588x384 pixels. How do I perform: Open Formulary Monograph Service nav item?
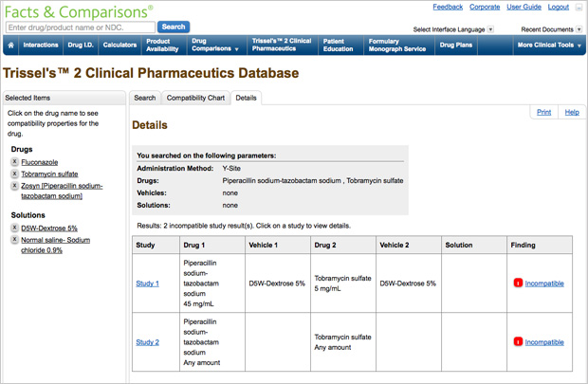coord(397,45)
